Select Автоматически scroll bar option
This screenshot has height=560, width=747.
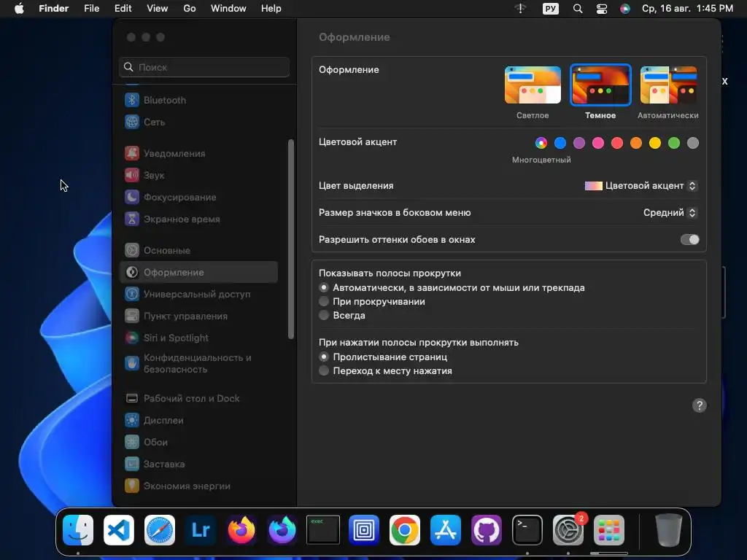pyautogui.click(x=324, y=287)
